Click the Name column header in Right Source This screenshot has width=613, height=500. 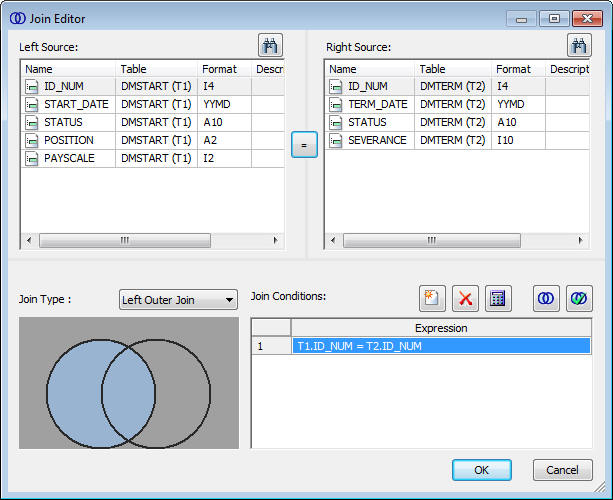(369, 69)
